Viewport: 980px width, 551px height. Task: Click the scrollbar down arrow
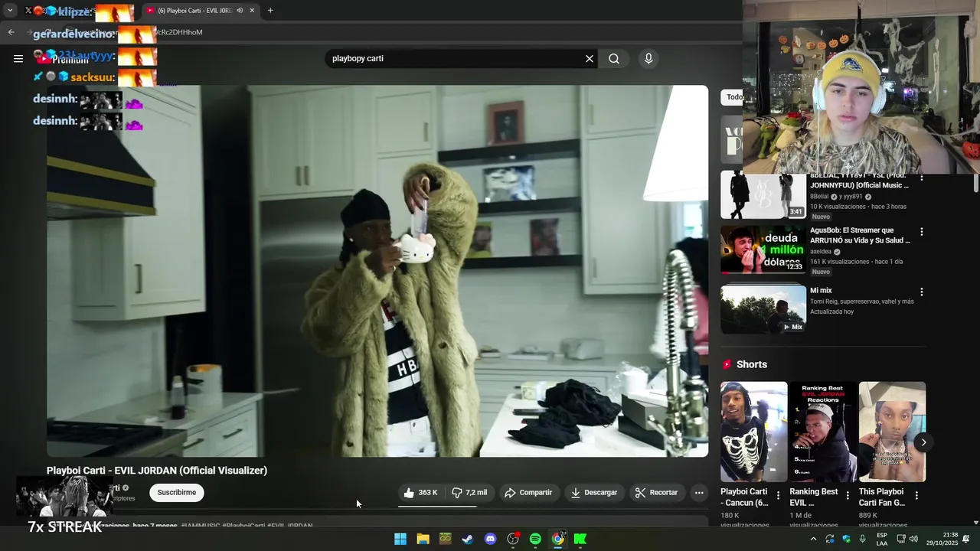[x=975, y=523]
